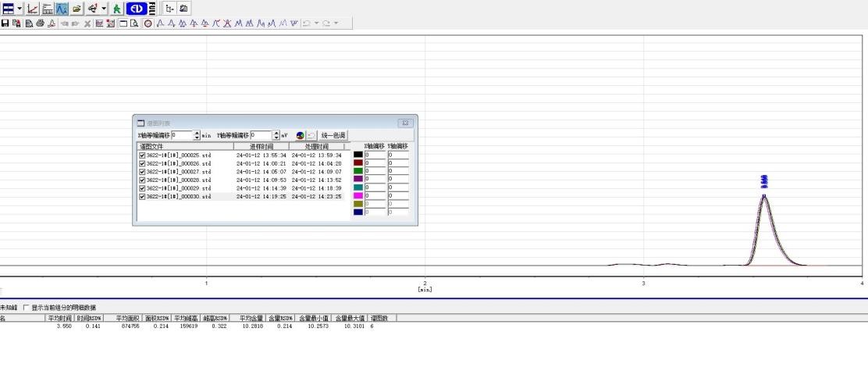The height and width of the screenshot is (389, 868).
Task: Enable the show current component details checkbox
Action: [x=26, y=308]
